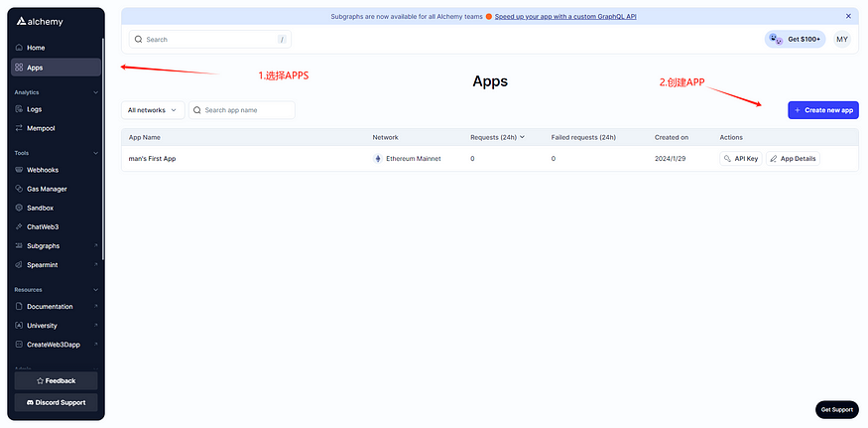Select Apps in the sidebar
868x428 pixels.
click(56, 68)
